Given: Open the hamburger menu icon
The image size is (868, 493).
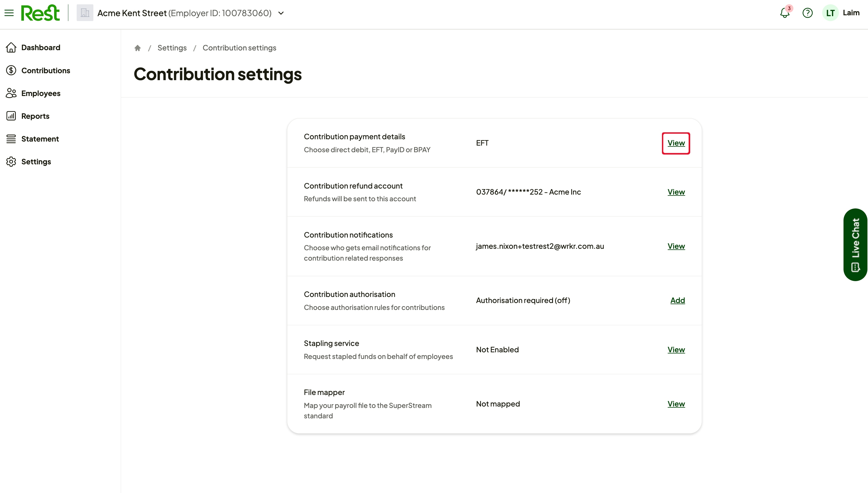Looking at the screenshot, I should pos(9,13).
